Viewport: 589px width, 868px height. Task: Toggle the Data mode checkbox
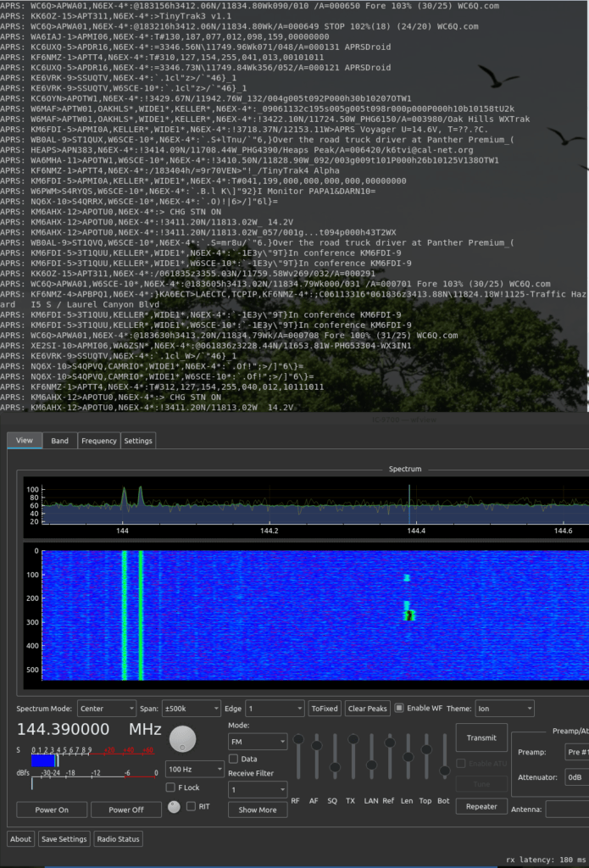coord(233,759)
